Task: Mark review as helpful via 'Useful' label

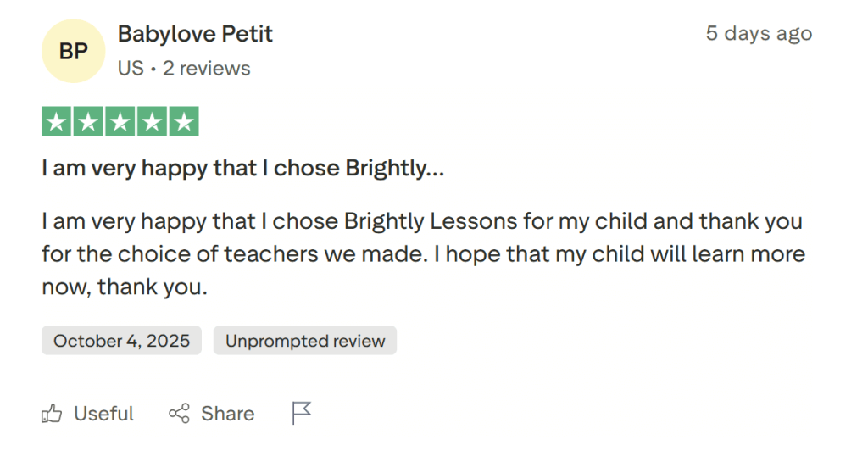Action: (103, 414)
